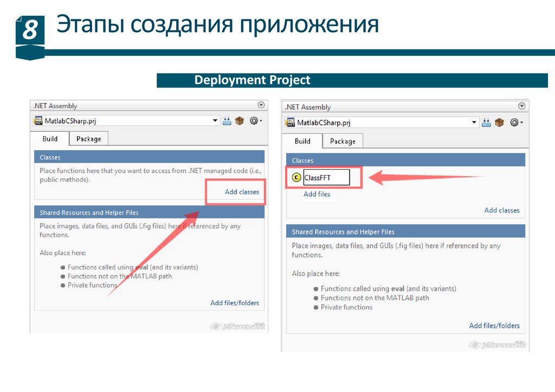Screen dimensions: 555x392
Task: Open the settings gear menu in right panel
Action: (514, 123)
